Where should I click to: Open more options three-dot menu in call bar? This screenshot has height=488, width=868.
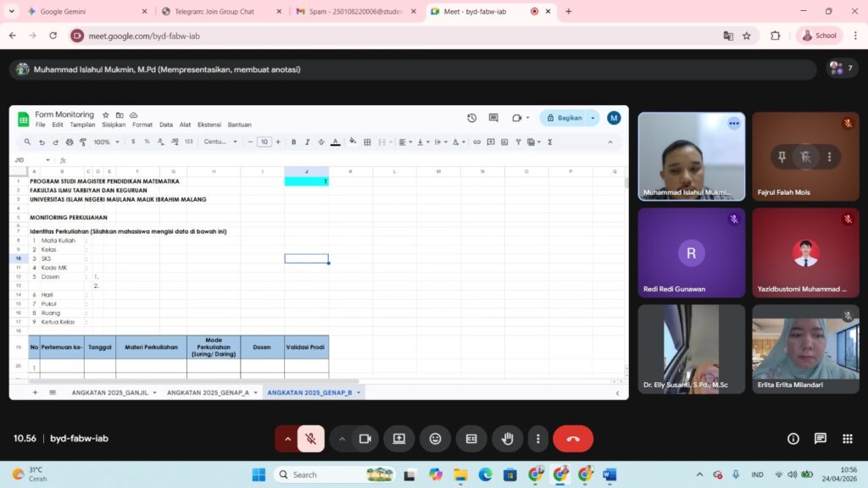[537, 439]
